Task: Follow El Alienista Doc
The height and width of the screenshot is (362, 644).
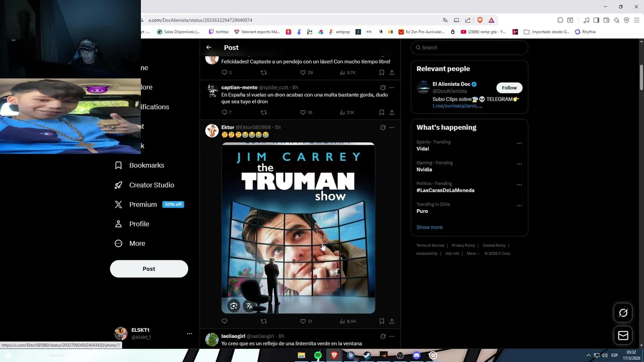Action: tap(509, 87)
